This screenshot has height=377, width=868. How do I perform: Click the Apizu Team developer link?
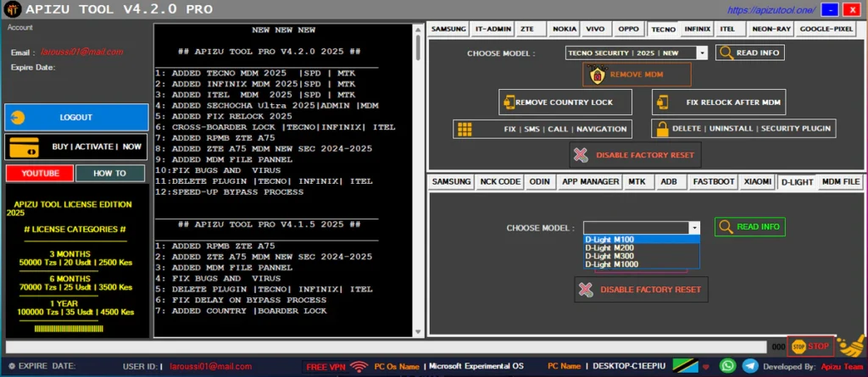click(840, 367)
